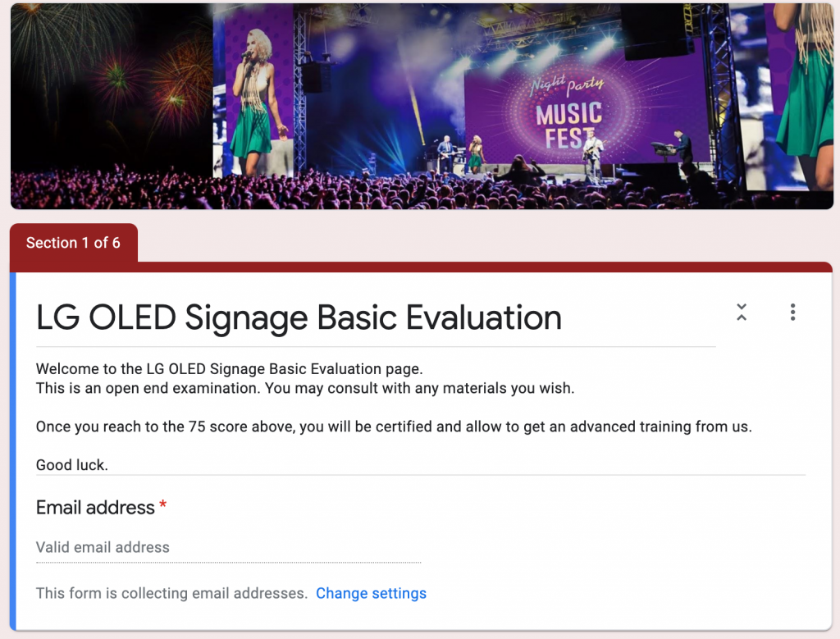Click the 'Good luck.' description line
Screen dimensions: 840x639
coord(72,465)
